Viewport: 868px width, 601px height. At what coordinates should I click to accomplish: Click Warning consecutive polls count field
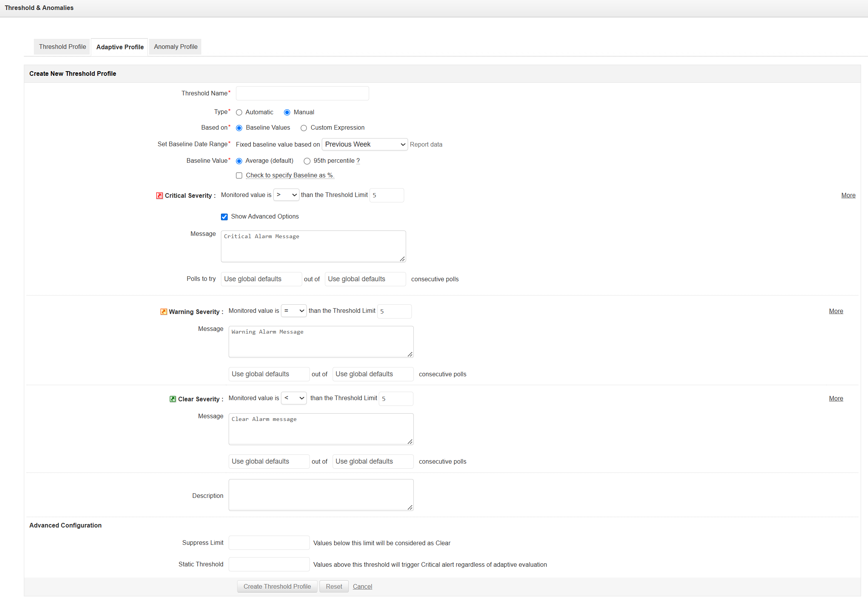coord(373,374)
